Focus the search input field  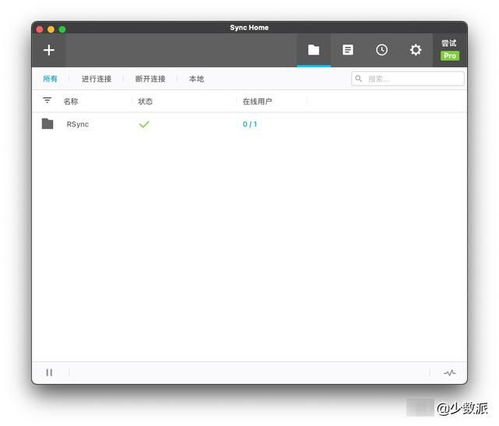pyautogui.click(x=408, y=79)
